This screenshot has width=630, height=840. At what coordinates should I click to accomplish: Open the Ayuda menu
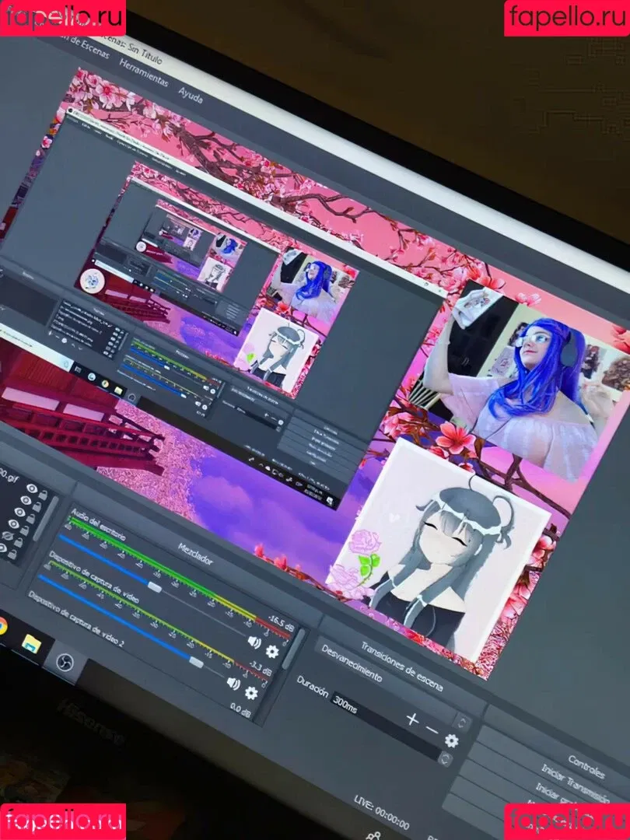point(191,94)
